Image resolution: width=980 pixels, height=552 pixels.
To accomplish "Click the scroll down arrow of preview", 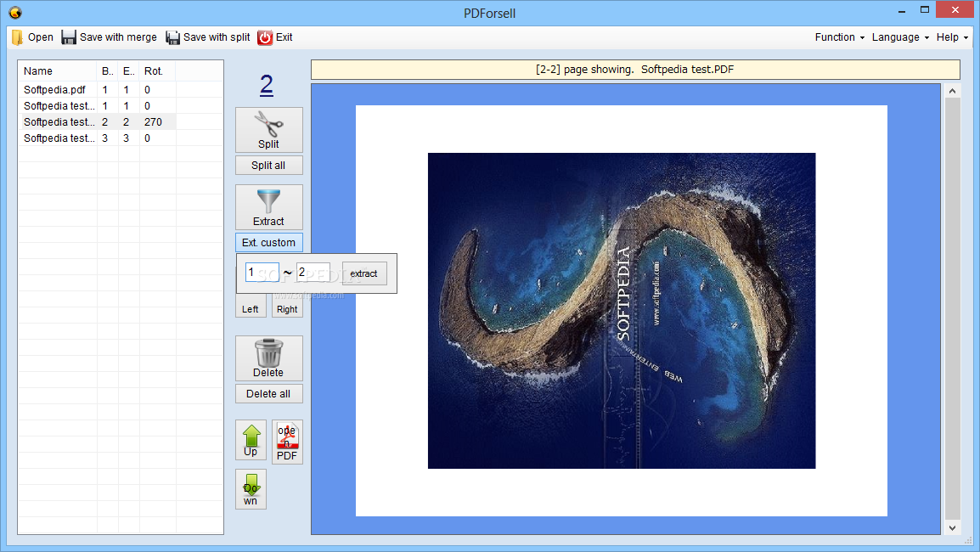I will pyautogui.click(x=952, y=527).
